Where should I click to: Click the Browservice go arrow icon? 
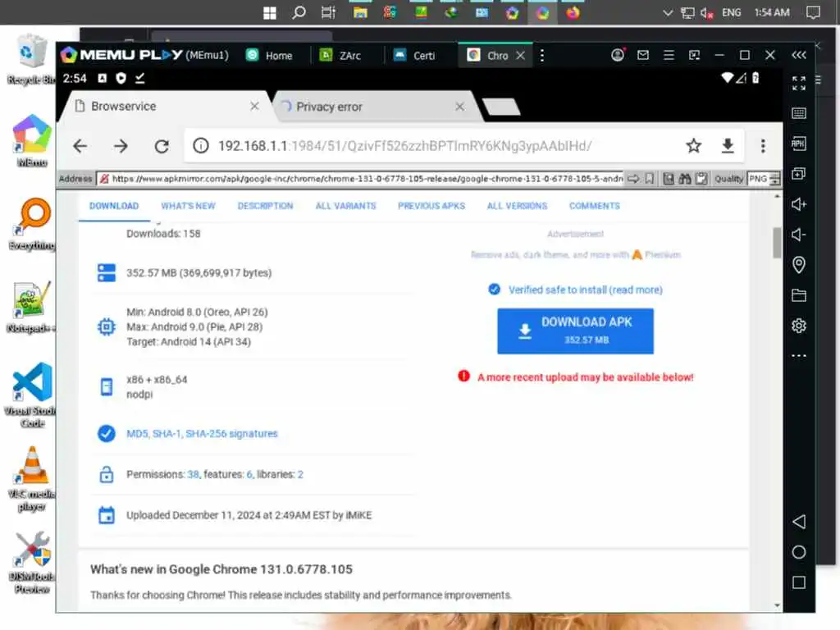[x=633, y=178]
